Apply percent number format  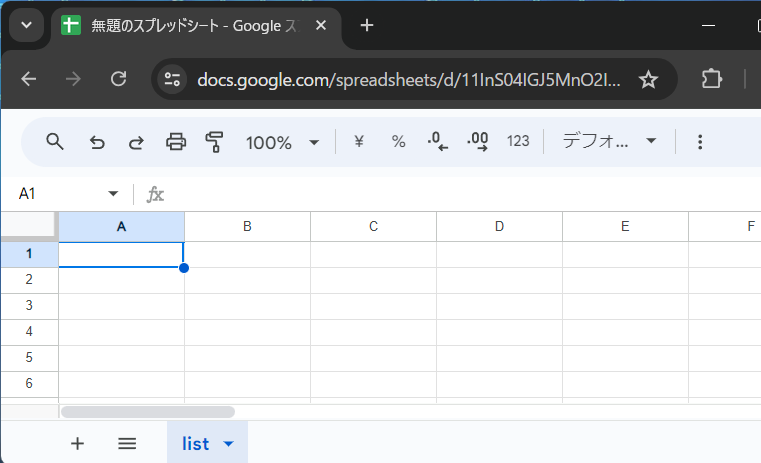click(x=398, y=142)
